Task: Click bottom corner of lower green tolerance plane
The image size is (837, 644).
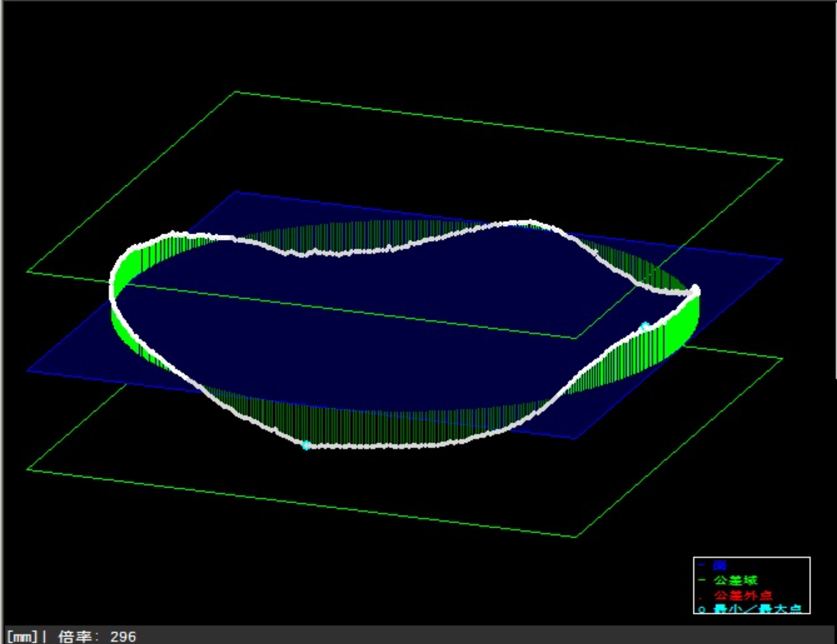Action: [576, 536]
